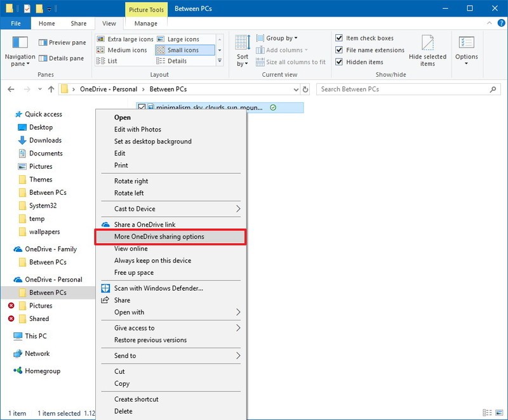Choose Small icons layout
Image resolution: width=508 pixels, height=420 pixels.
click(x=185, y=50)
